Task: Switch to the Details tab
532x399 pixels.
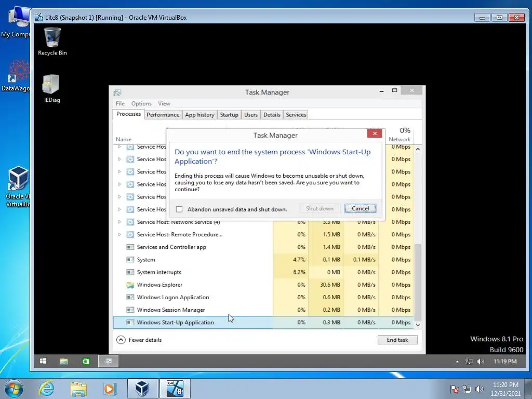Action: 272,115
